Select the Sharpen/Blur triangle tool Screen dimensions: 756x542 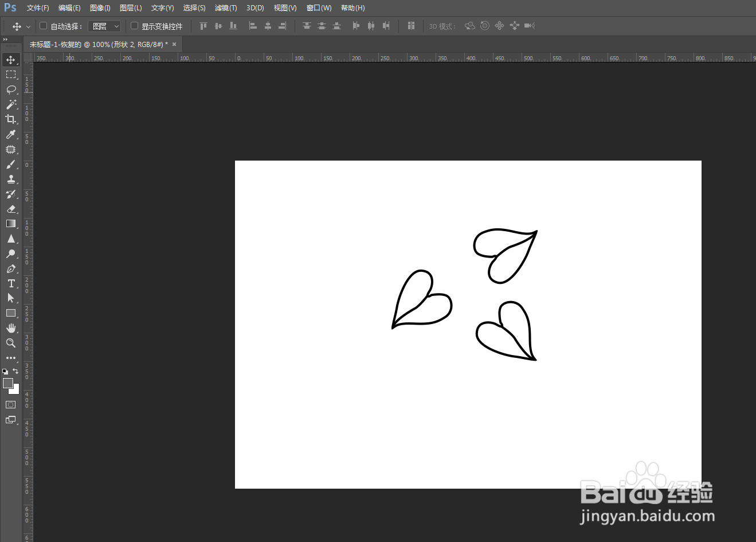(x=11, y=239)
